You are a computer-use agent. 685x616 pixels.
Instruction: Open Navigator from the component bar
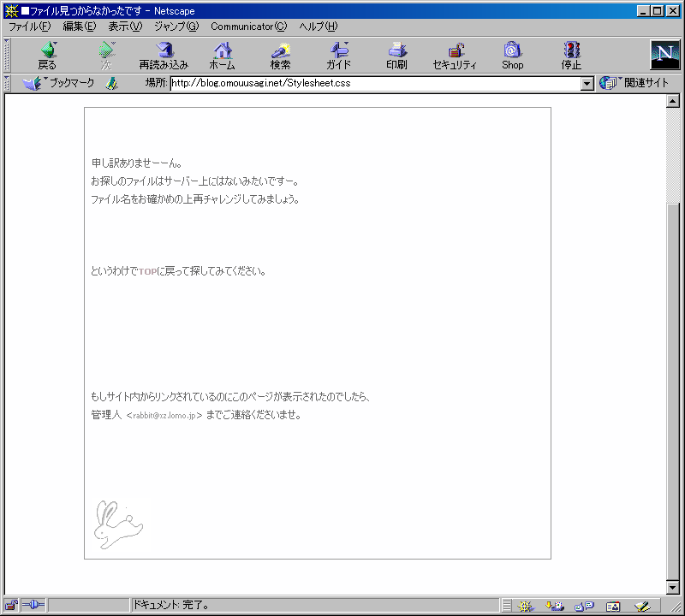[x=526, y=606]
